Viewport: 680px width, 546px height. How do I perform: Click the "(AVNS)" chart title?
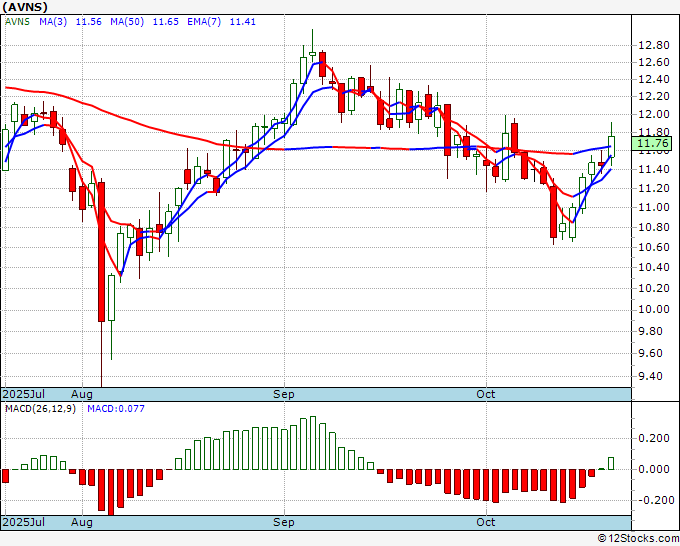tap(25, 7)
